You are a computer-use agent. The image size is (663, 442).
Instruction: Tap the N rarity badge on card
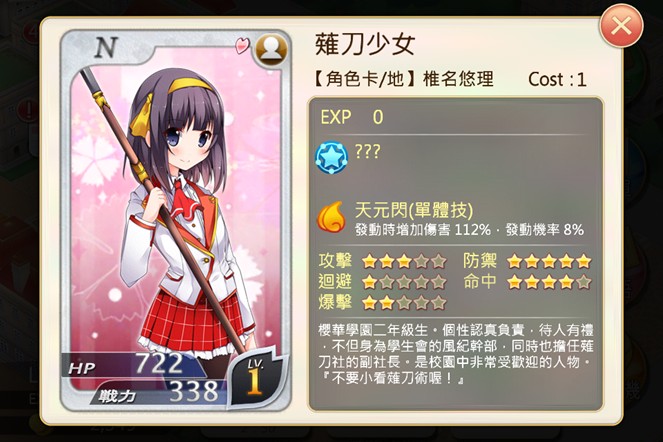(x=105, y=47)
